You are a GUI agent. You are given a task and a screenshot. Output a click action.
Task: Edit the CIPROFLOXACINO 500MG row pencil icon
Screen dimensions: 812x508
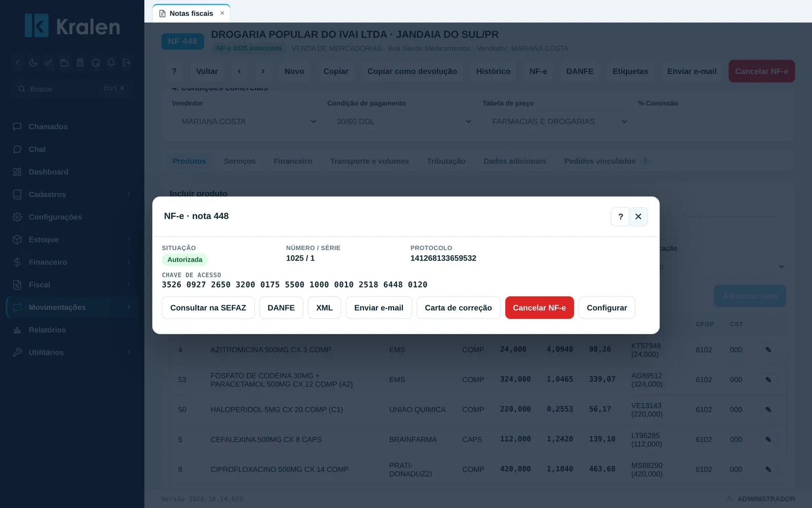768,469
